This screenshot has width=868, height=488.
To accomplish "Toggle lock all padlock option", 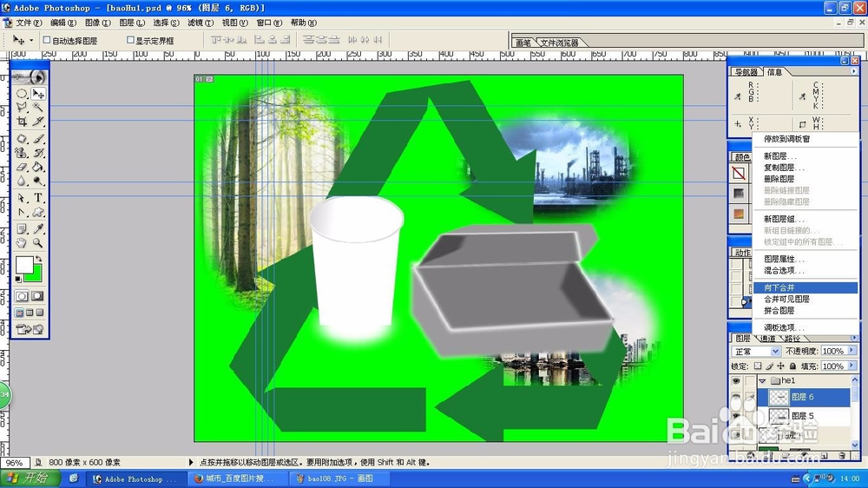I will pyautogui.click(x=792, y=366).
